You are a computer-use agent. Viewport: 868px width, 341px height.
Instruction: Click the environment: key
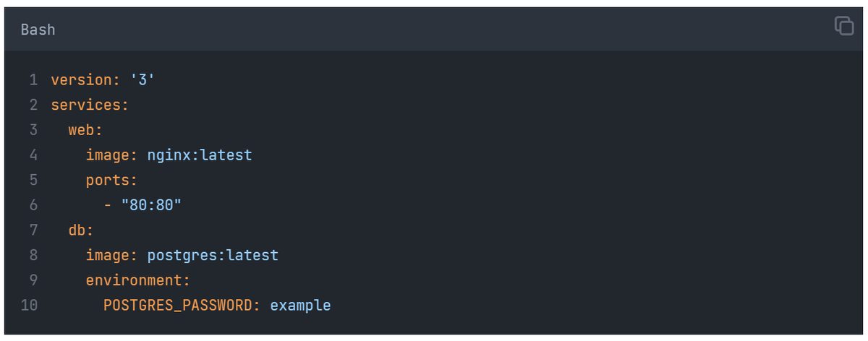pos(138,280)
